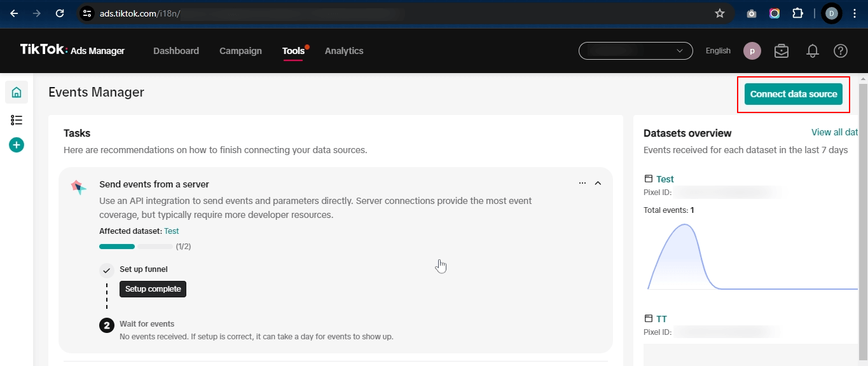This screenshot has height=366, width=868.
Task: Click the Send events from a server title
Action: pyautogui.click(x=154, y=184)
